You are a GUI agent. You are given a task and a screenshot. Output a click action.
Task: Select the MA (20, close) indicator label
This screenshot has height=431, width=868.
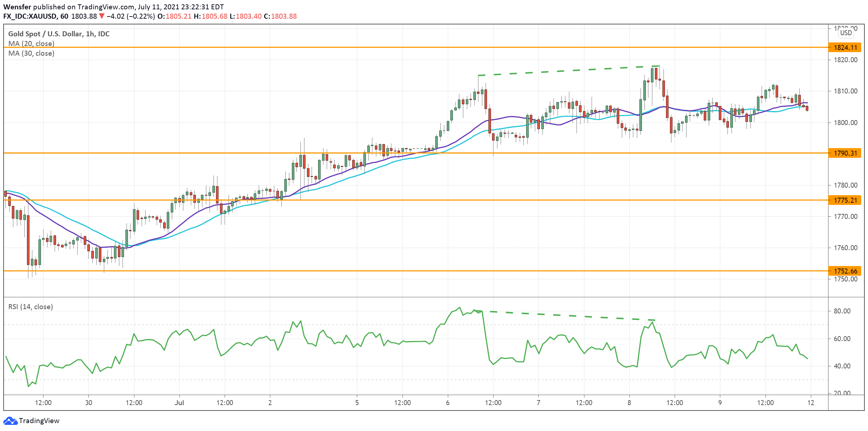coord(31,43)
